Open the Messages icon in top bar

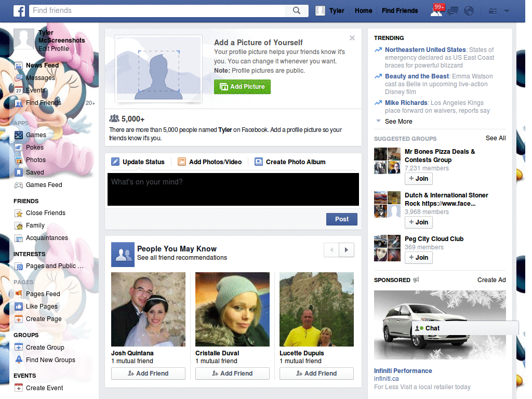(453, 10)
